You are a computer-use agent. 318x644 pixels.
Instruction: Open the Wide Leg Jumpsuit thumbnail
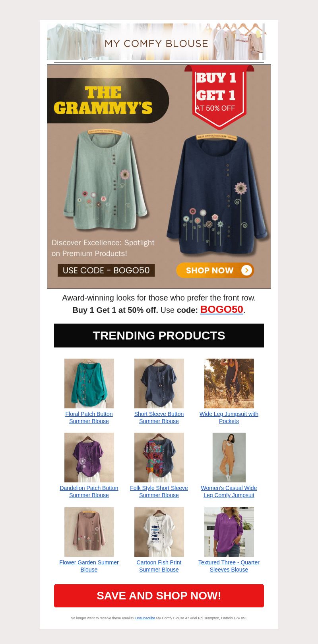229,383
